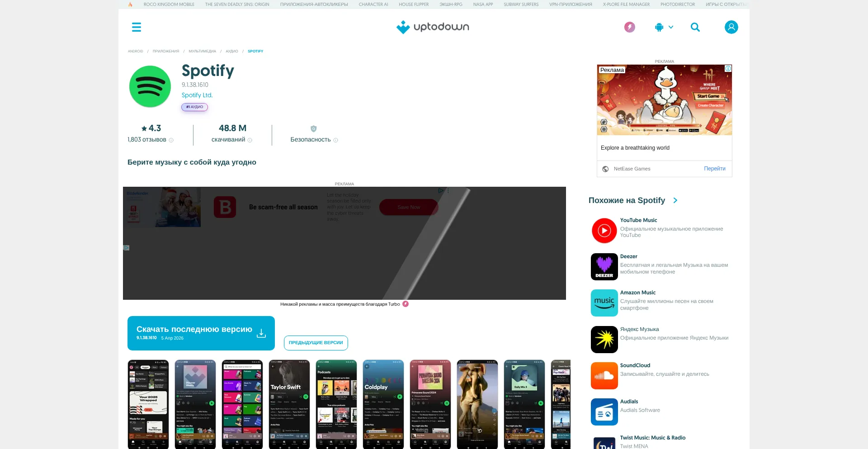
Task: Click the Spotify app icon
Action: click(x=150, y=86)
